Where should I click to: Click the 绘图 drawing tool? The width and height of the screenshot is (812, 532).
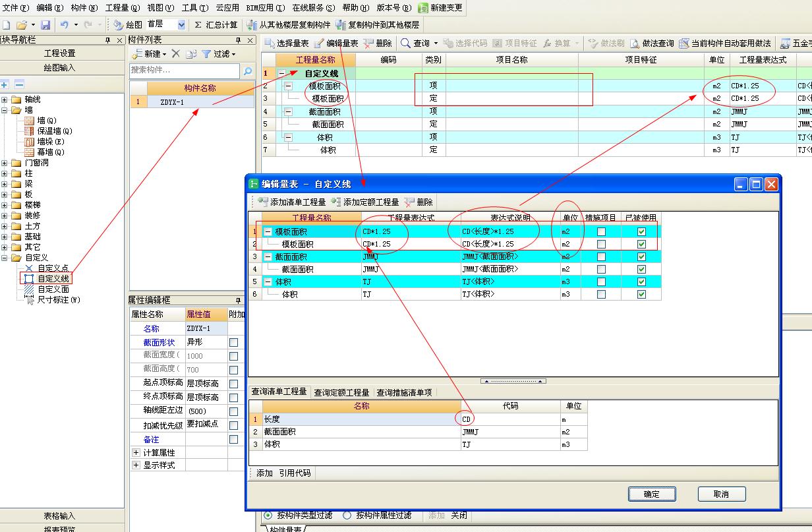[x=127, y=25]
